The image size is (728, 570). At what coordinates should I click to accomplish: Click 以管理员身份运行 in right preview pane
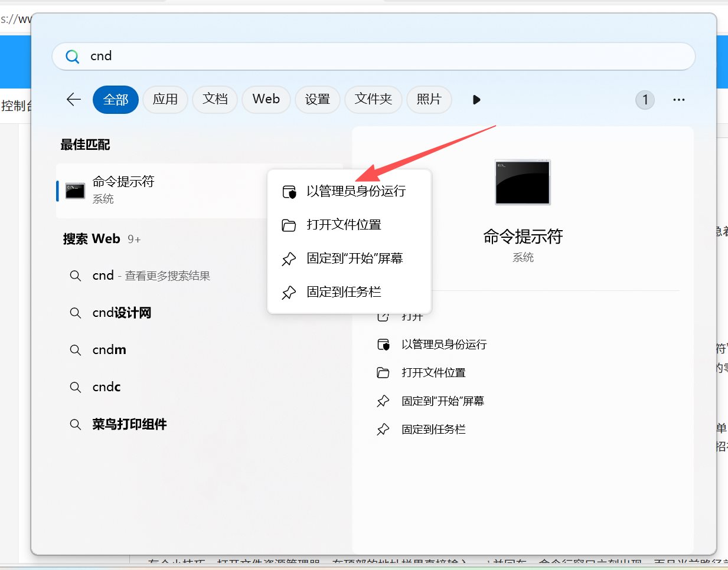pyautogui.click(x=444, y=345)
